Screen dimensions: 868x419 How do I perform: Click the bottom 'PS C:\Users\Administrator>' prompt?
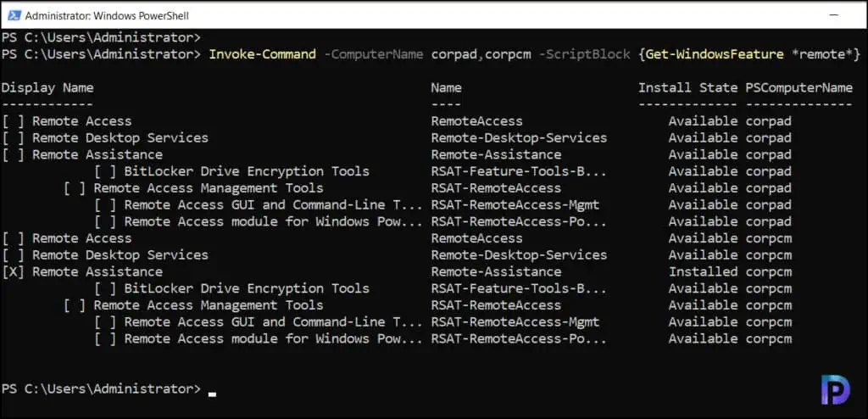[101, 389]
